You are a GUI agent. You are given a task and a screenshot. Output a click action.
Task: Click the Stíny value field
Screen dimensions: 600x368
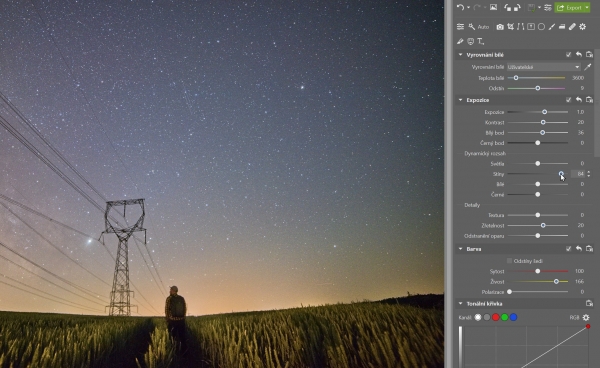click(578, 174)
